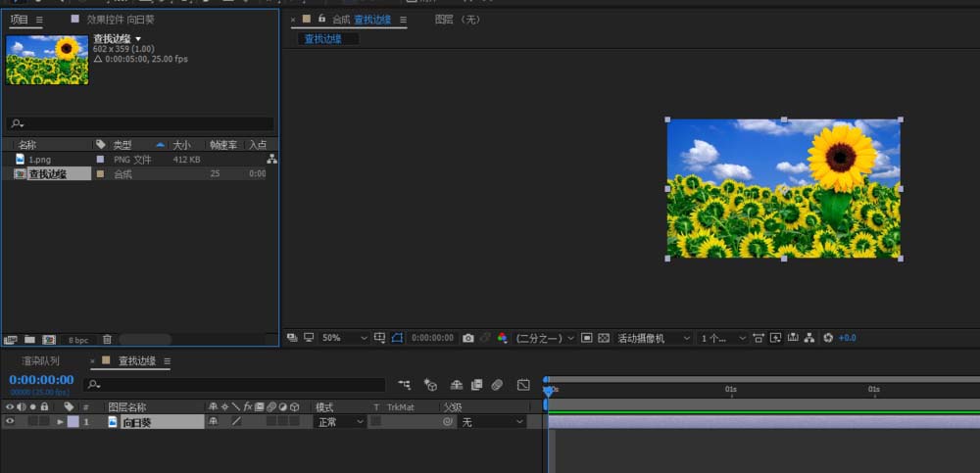The image size is (980, 473).
Task: Click the +0.0 exposure value
Action: 848,338
